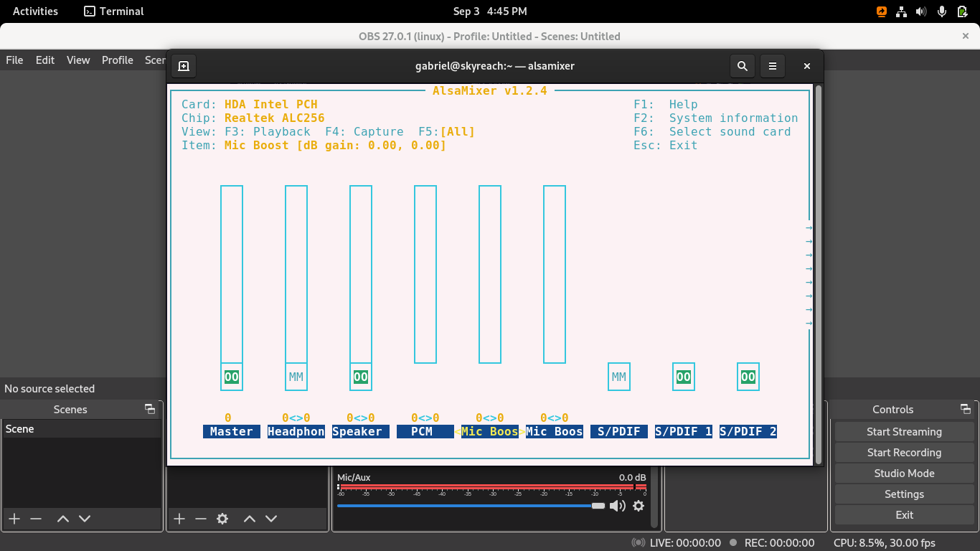
Task: Undock the Controls panel float icon
Action: point(966,409)
